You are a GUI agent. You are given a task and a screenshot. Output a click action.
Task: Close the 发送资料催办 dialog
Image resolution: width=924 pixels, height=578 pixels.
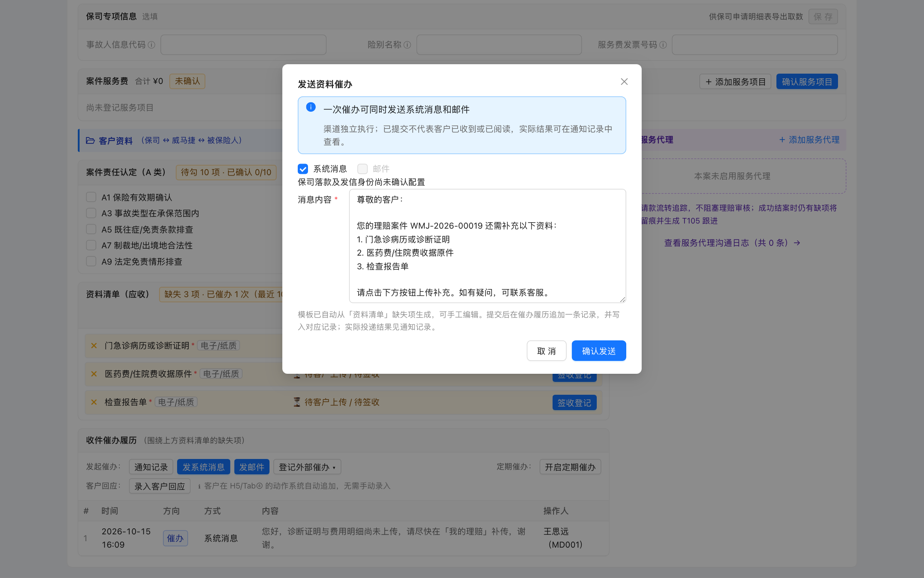coord(624,82)
